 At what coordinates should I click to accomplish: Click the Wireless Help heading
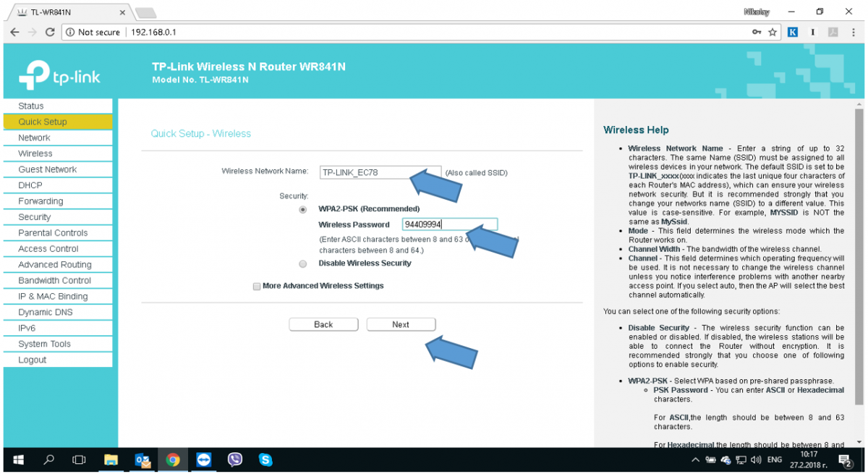[x=636, y=130]
